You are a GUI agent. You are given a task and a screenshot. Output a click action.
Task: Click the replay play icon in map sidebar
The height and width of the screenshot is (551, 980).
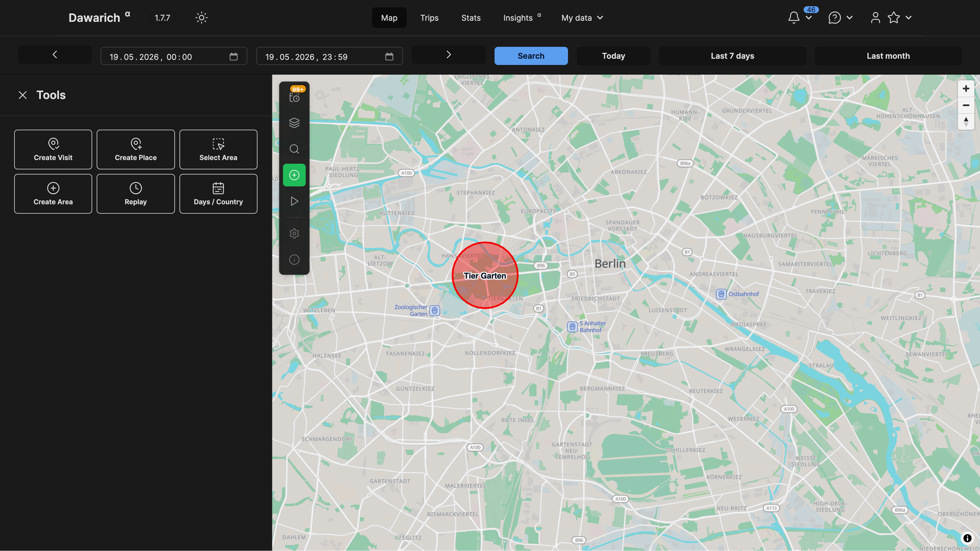[x=294, y=201]
